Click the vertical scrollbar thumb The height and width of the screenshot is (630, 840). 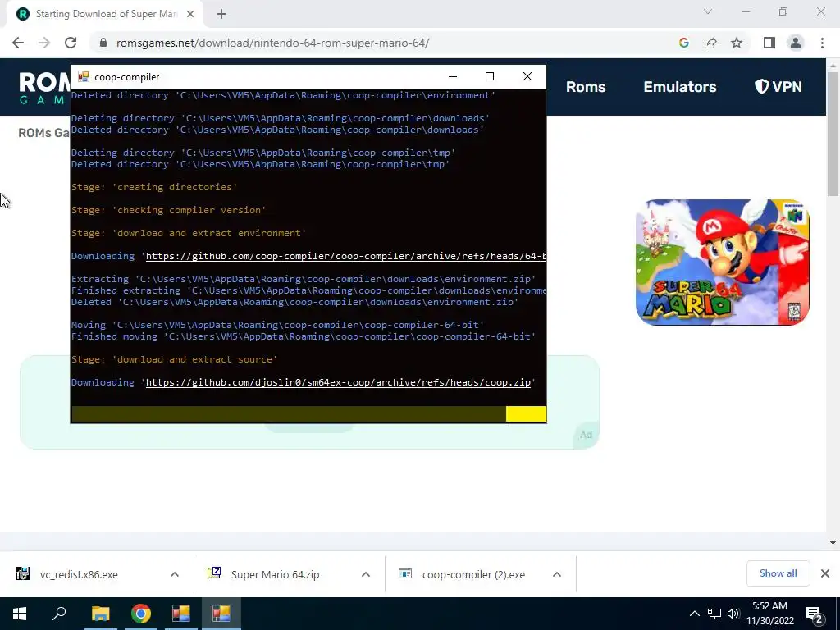(833, 134)
